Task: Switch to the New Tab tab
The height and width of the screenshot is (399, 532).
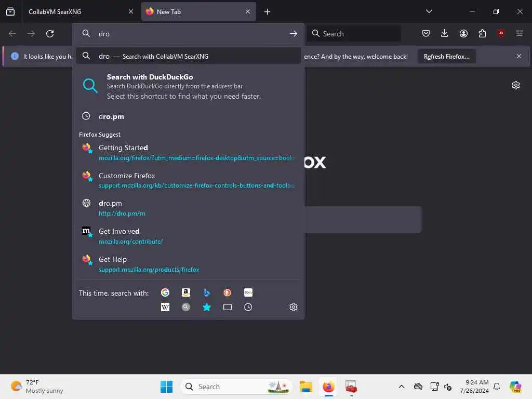Action: [x=198, y=11]
